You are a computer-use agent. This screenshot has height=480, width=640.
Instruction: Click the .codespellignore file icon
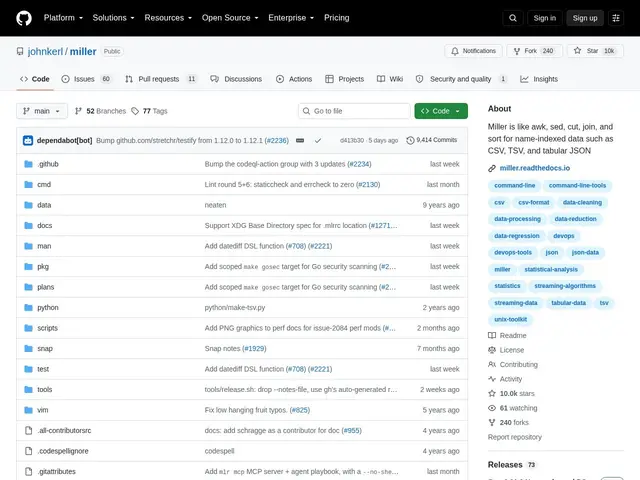28,451
